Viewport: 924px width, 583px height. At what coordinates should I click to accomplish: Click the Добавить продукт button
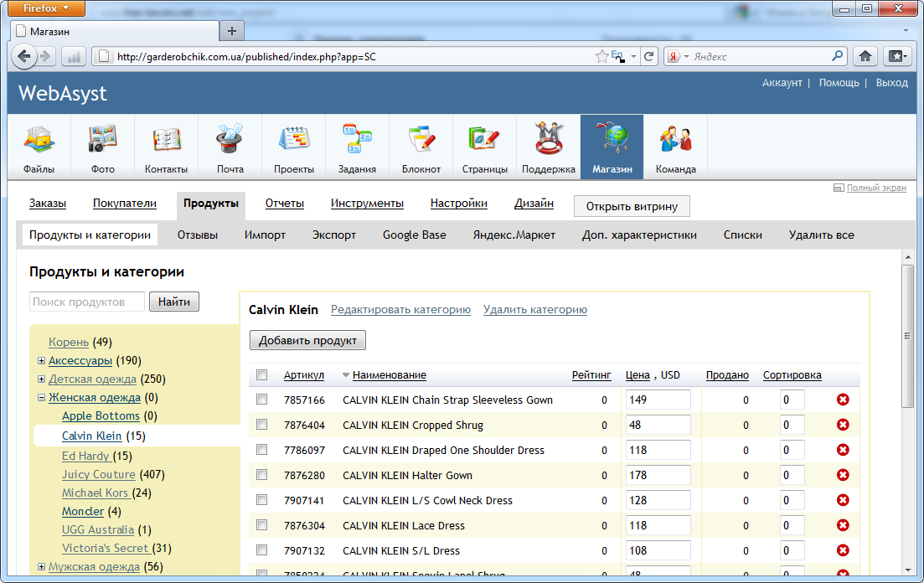click(x=307, y=340)
